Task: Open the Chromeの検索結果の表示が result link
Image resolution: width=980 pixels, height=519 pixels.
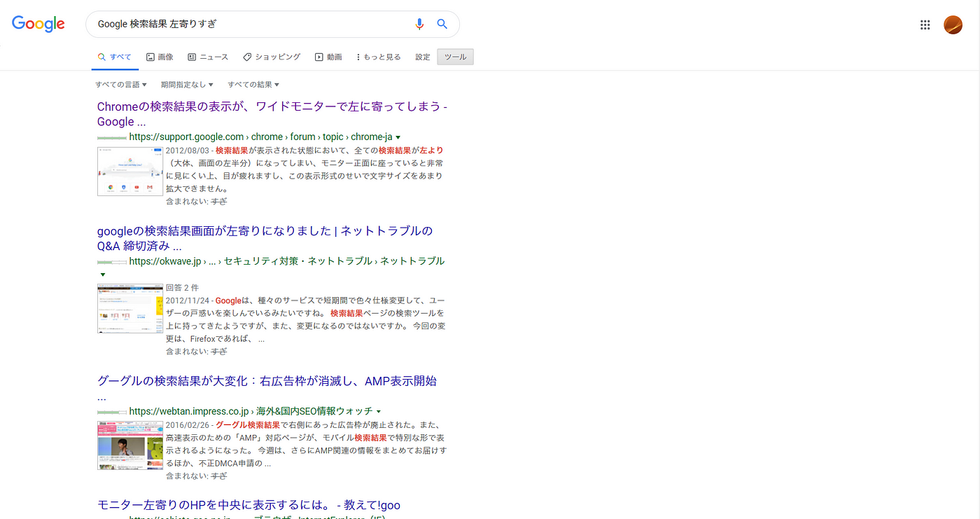Action: coord(272,114)
